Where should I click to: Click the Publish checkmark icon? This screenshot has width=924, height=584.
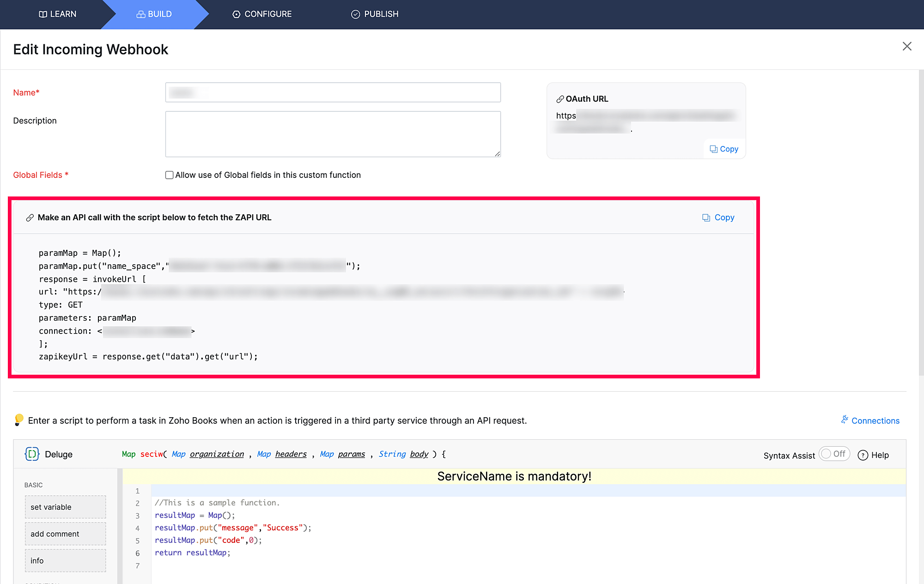[355, 14]
